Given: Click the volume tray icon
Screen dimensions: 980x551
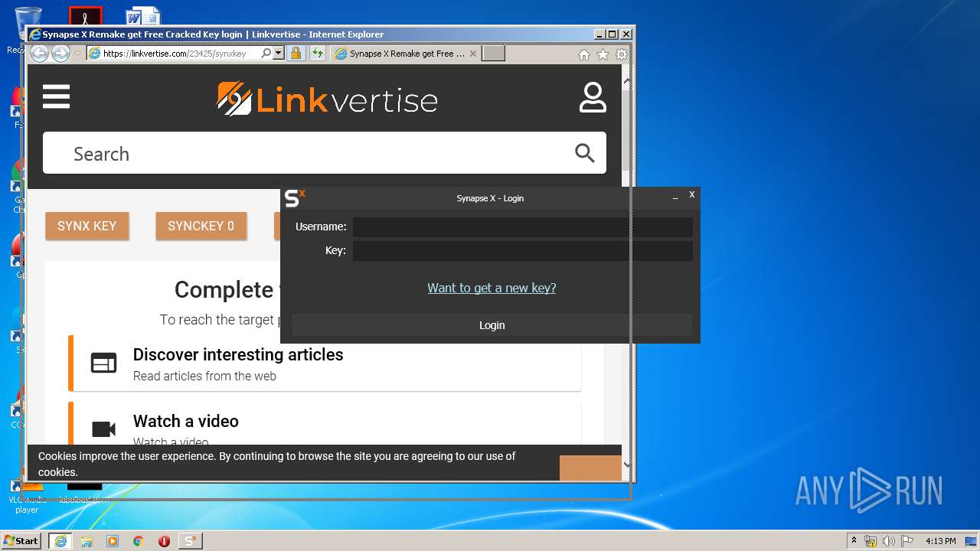Looking at the screenshot, I should point(889,541).
